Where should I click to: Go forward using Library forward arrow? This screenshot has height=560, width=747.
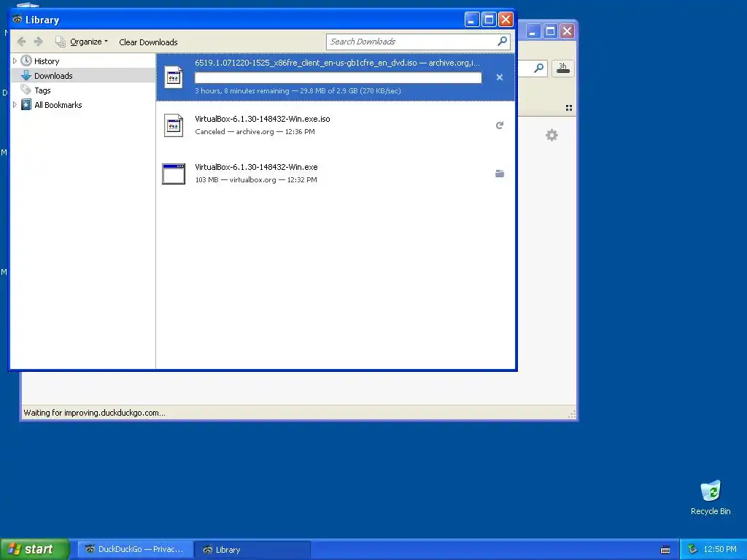pos(39,42)
